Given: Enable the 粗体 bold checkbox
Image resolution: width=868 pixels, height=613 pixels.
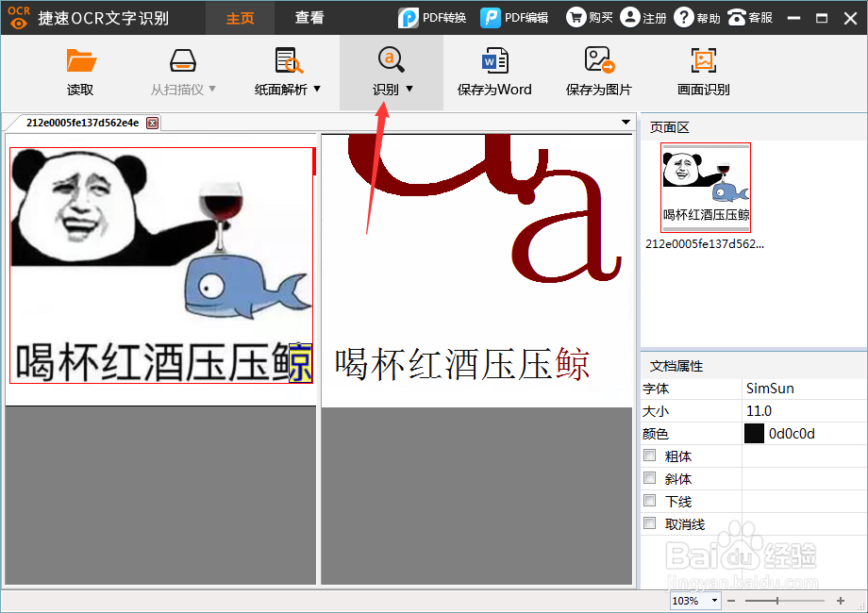Looking at the screenshot, I should [649, 456].
